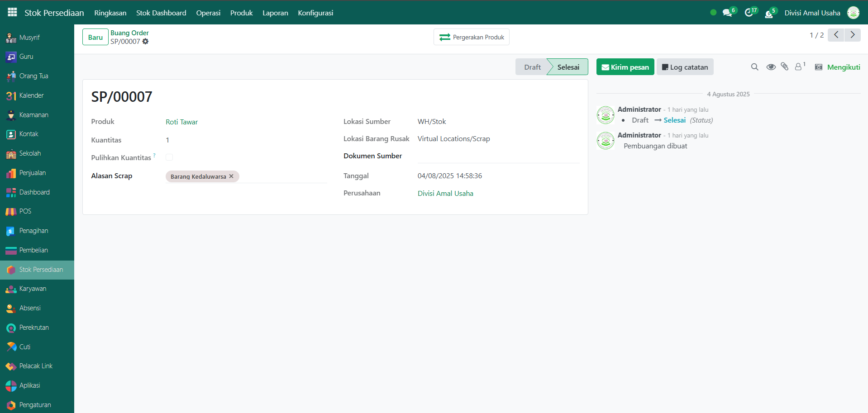Viewport: 868px width, 413px height.
Task: Expand the Operasi menu
Action: pyautogui.click(x=208, y=13)
